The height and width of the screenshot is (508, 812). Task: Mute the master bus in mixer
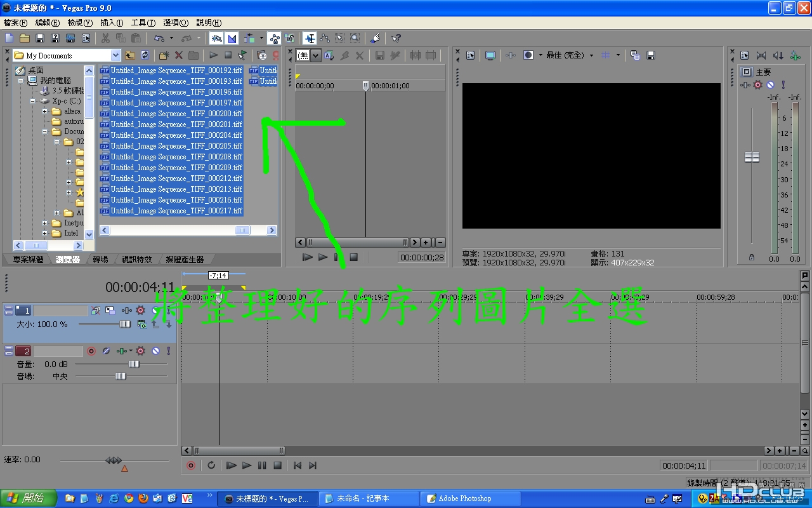click(770, 84)
